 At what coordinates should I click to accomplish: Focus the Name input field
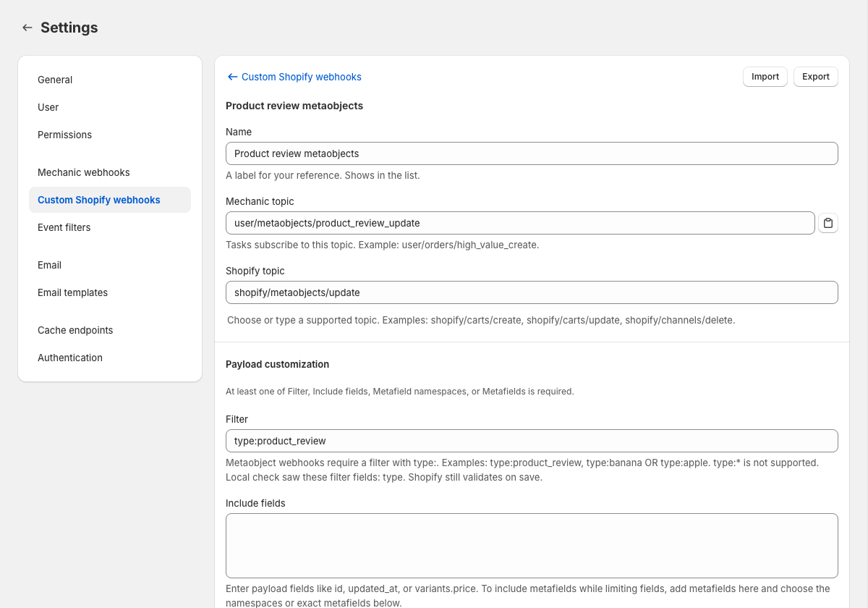pos(532,153)
